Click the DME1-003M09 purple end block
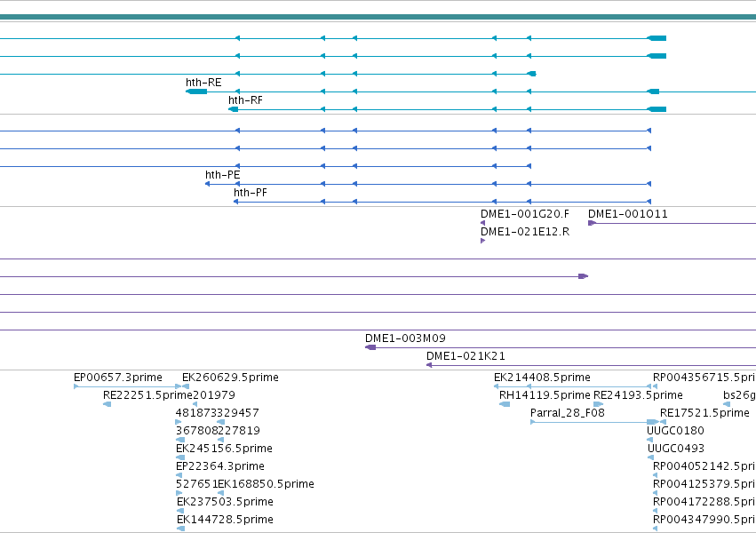The width and height of the screenshot is (756, 533). pyautogui.click(x=370, y=347)
